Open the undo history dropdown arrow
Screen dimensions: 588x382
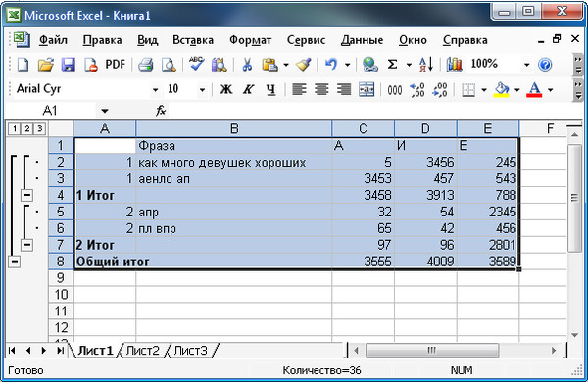(x=347, y=65)
